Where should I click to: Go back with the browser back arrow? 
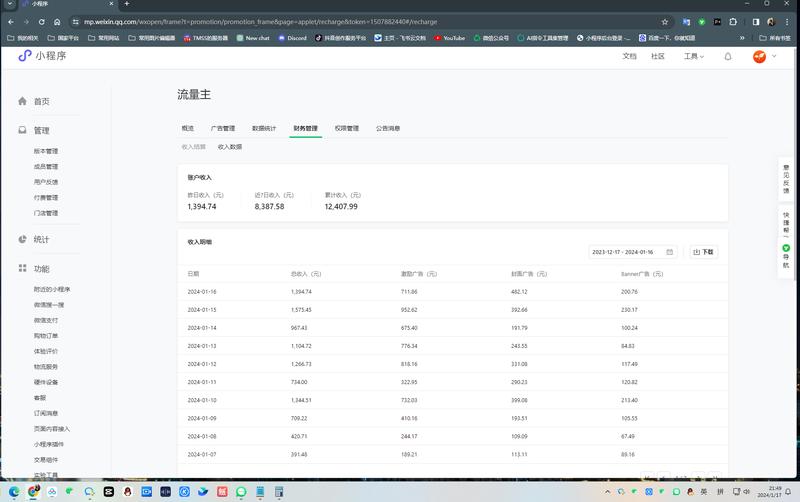[11, 22]
